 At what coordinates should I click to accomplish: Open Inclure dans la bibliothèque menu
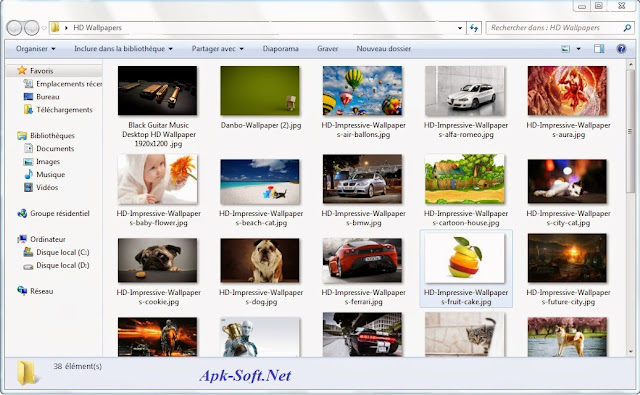point(123,49)
